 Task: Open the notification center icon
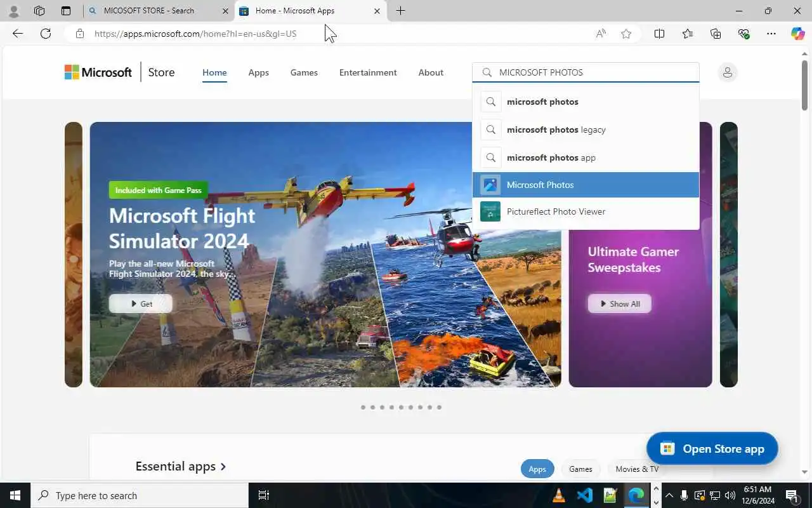point(792,495)
